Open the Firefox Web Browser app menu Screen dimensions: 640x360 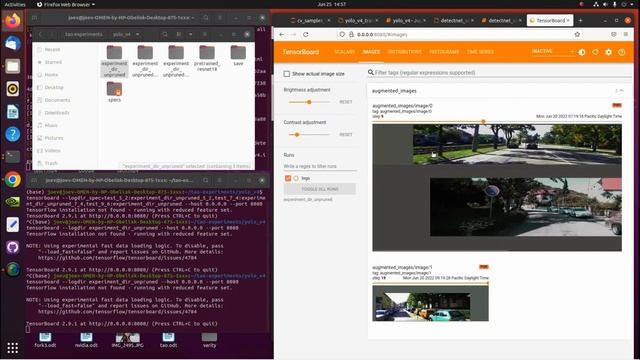point(66,4)
